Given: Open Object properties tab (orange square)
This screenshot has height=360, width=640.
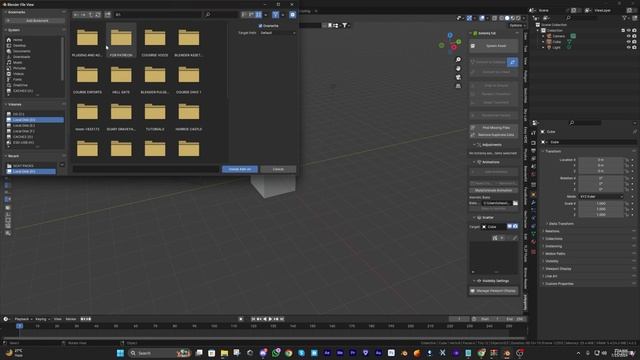Looking at the screenshot, I should coord(533,195).
